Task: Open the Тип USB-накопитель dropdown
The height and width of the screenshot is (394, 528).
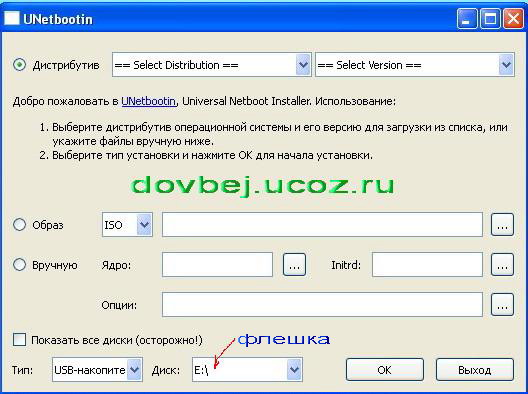Action: pyautogui.click(x=97, y=370)
